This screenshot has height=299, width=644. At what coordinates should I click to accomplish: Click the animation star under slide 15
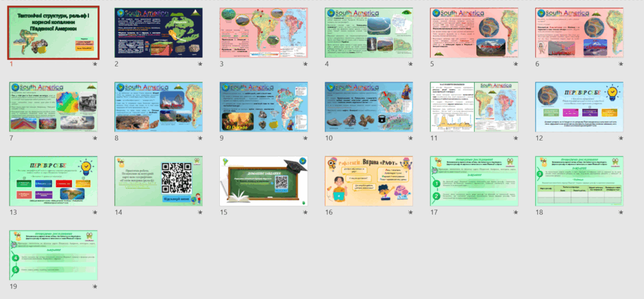click(x=306, y=212)
